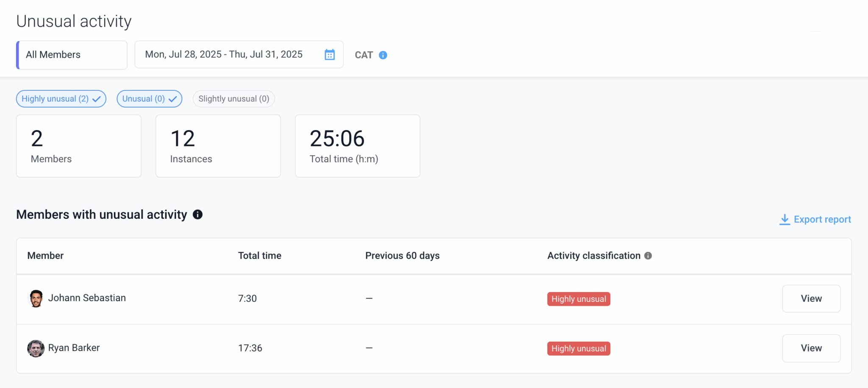
Task: Toggle the Unusual (0) filter off
Action: pos(149,98)
